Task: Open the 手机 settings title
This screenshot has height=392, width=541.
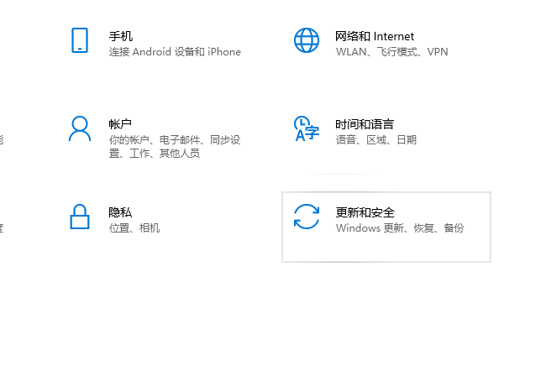Action: [121, 36]
